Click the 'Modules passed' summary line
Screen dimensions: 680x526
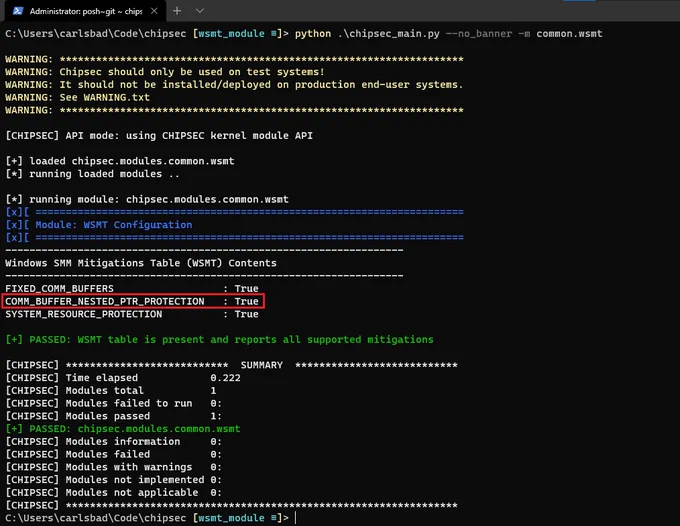[x=114, y=416]
